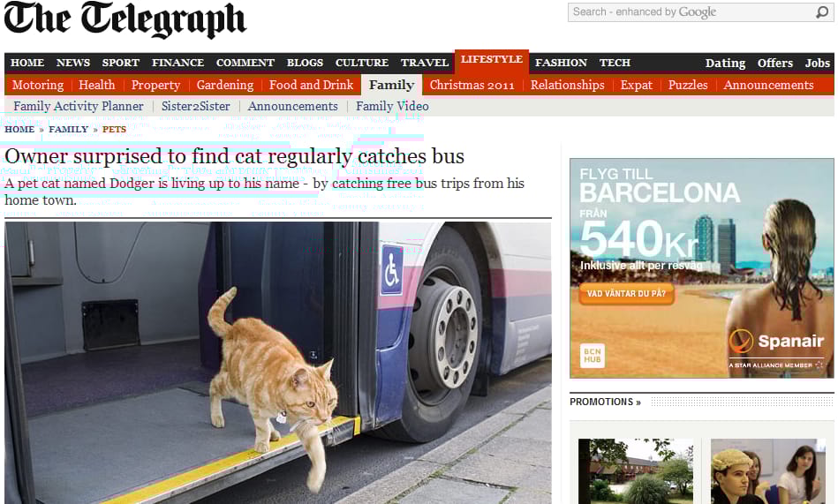Open the Tech section menu item
Screen dimensions: 838x504
[615, 63]
